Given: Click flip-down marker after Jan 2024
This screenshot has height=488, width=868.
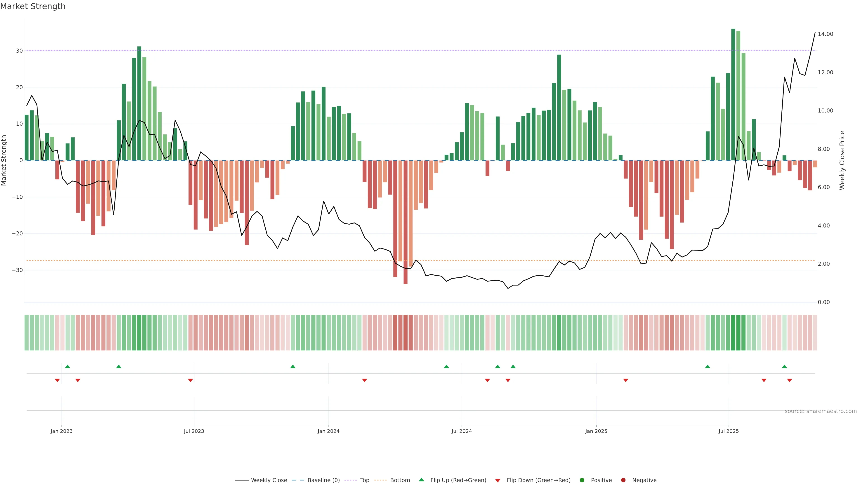Looking at the screenshot, I should 364,380.
